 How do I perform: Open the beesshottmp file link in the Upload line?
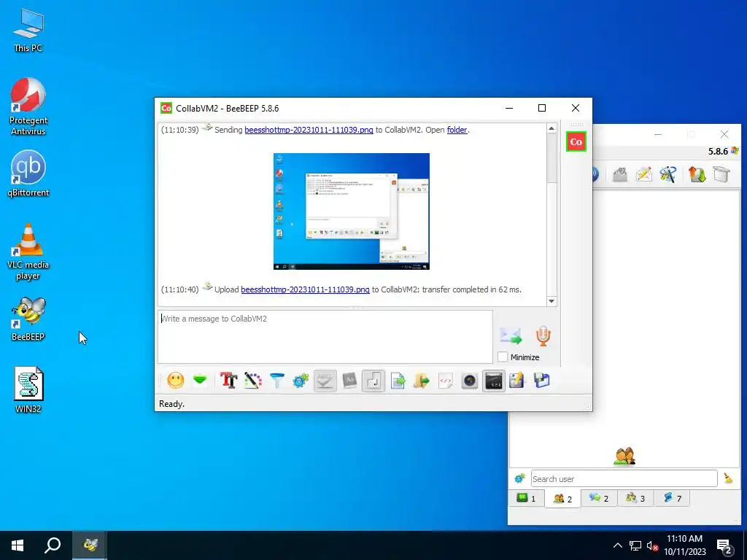(x=305, y=289)
